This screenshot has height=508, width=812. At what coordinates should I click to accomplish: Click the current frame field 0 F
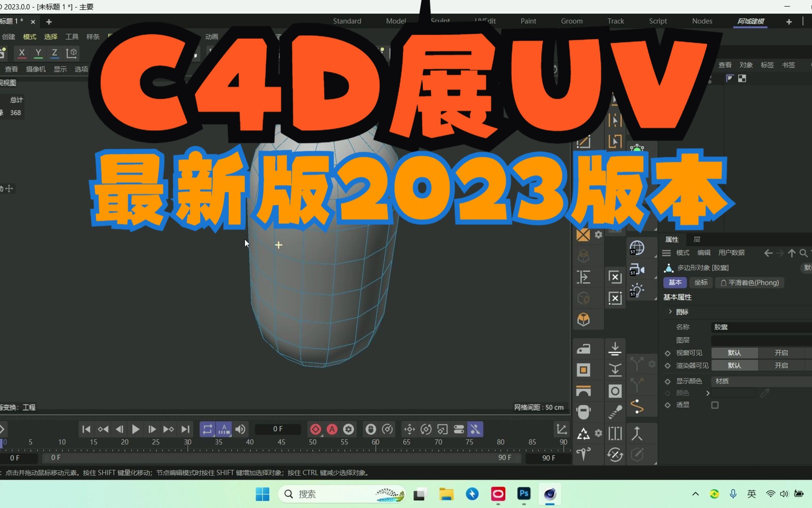tap(278, 429)
